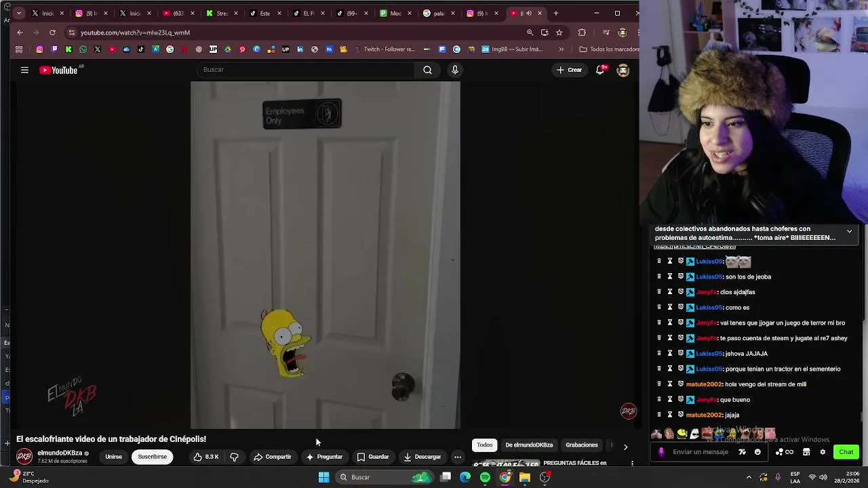Open the elmundoDKBza channel name
Image resolution: width=868 pixels, height=488 pixels.
(60, 453)
